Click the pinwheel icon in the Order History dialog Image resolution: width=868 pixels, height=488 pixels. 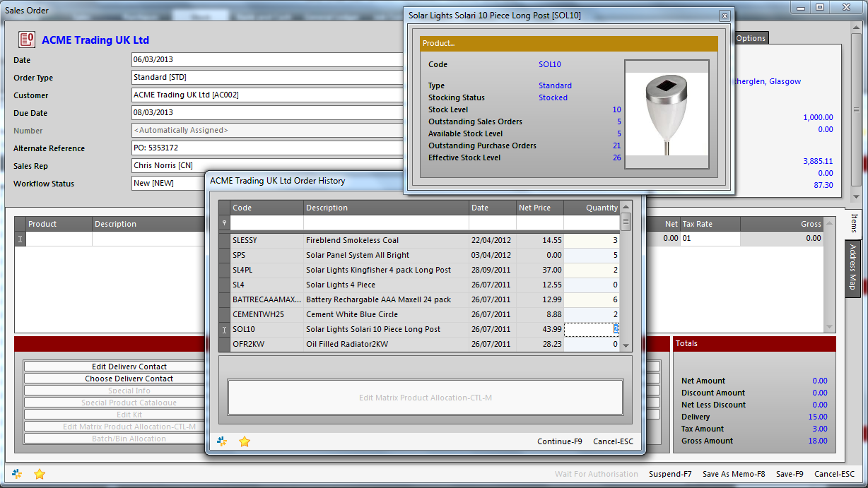coord(222,441)
